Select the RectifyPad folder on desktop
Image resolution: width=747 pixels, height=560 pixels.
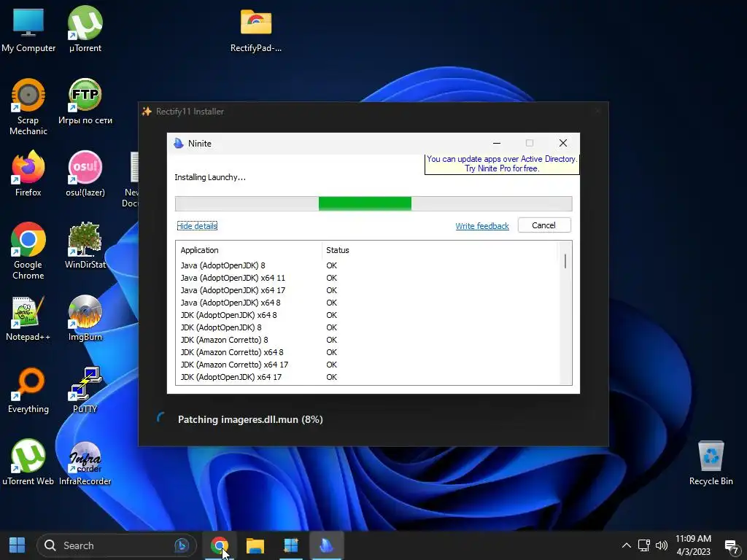click(256, 29)
